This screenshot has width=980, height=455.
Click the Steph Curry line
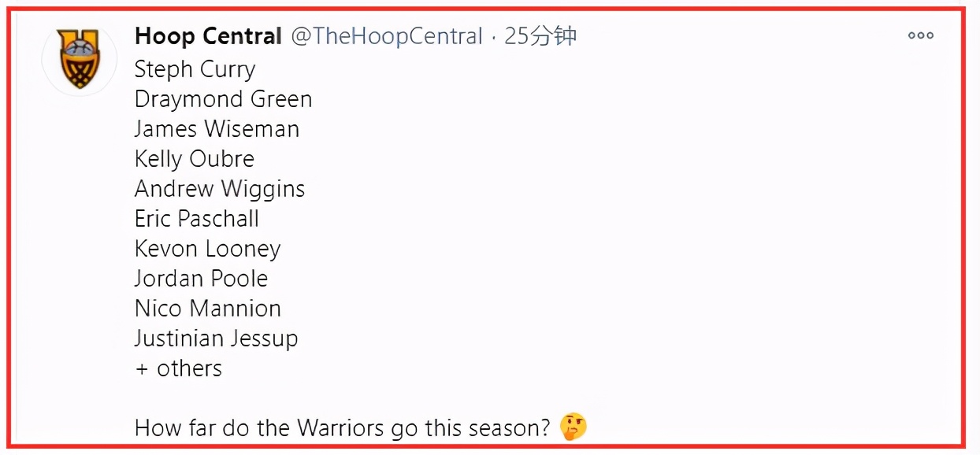[195, 69]
